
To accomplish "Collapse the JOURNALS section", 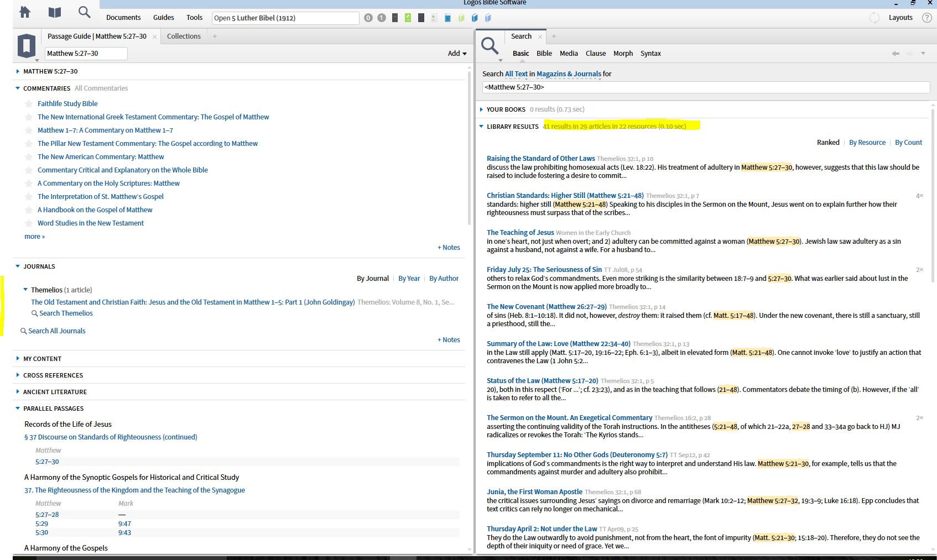I will click(18, 266).
